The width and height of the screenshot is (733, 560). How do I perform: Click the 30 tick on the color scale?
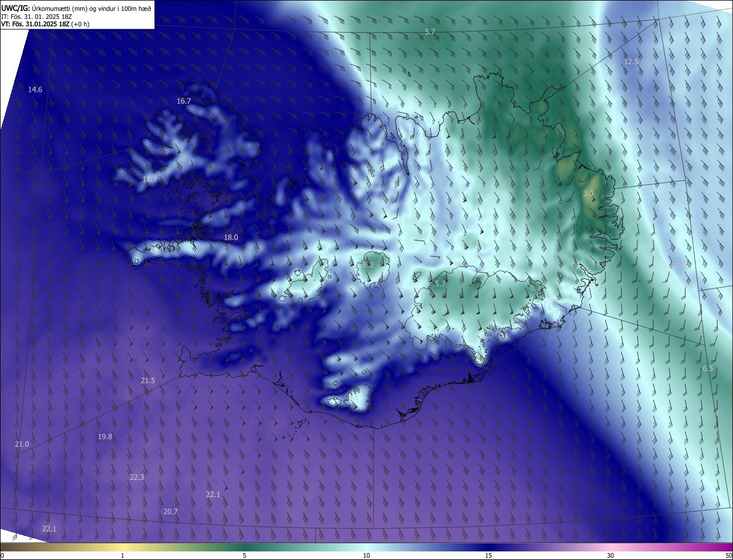click(610, 555)
